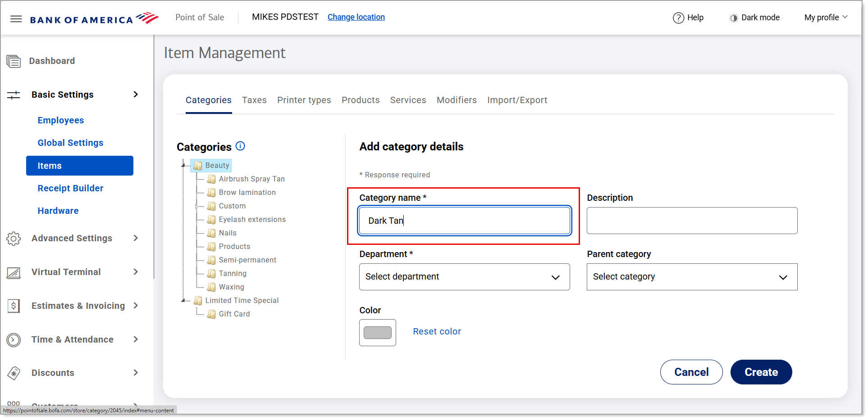The height and width of the screenshot is (420, 868).
Task: Click the Advanced Settings gear icon
Action: click(14, 238)
